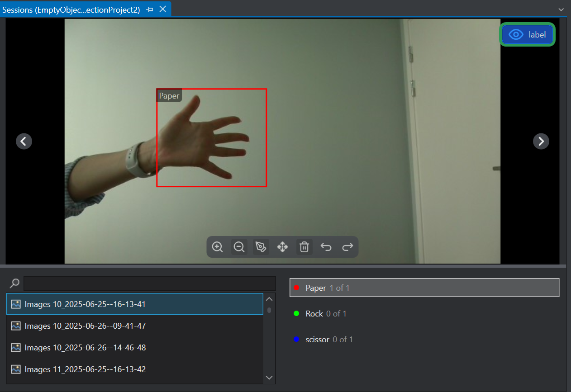The image size is (571, 392).
Task: Select Images 10_2025-06-26--09-41-47 in the list
Action: [135, 326]
